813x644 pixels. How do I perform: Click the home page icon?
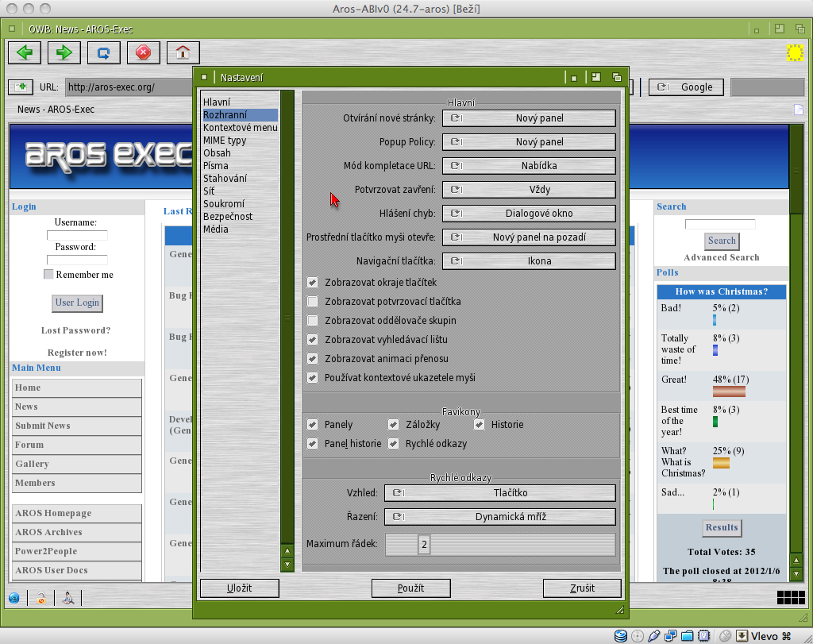183,53
